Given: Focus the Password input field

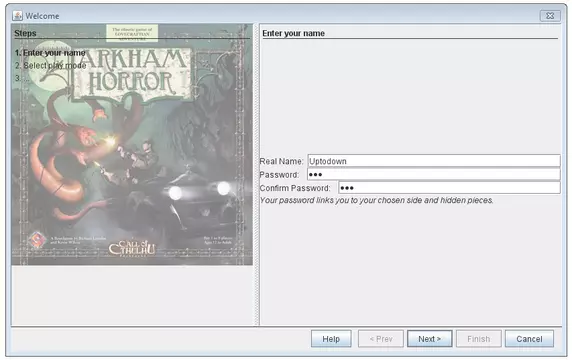Looking at the screenshot, I should [434, 174].
